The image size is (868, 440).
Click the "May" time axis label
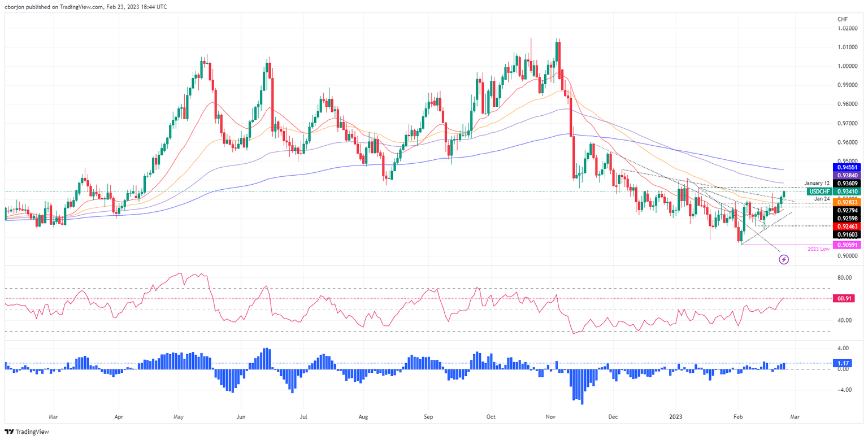[179, 417]
